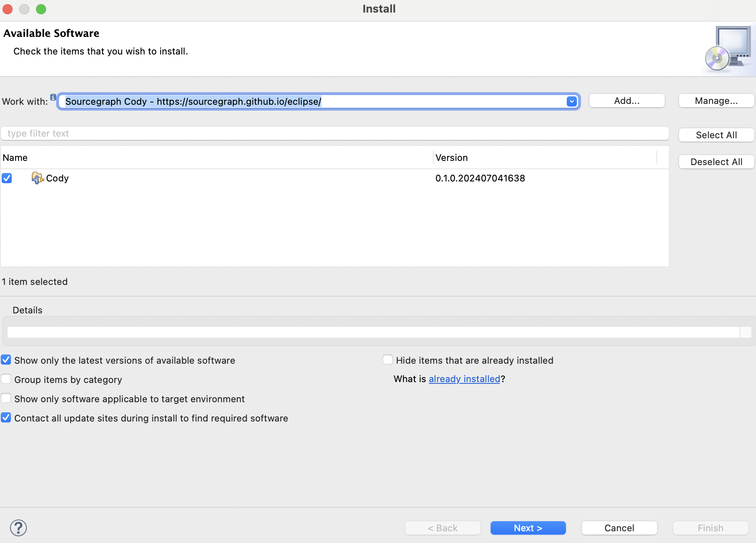Open the help question mark icon
The width and height of the screenshot is (756, 543).
pyautogui.click(x=18, y=528)
